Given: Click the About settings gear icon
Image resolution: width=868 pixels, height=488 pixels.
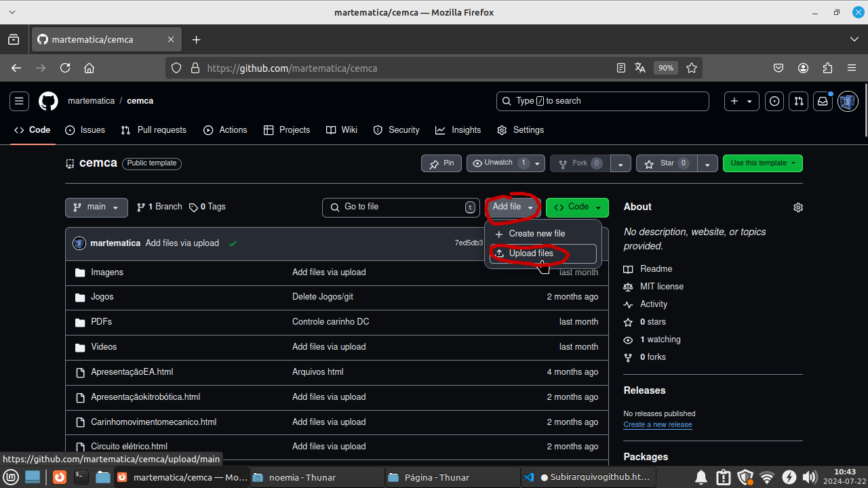Looking at the screenshot, I should click(x=798, y=207).
